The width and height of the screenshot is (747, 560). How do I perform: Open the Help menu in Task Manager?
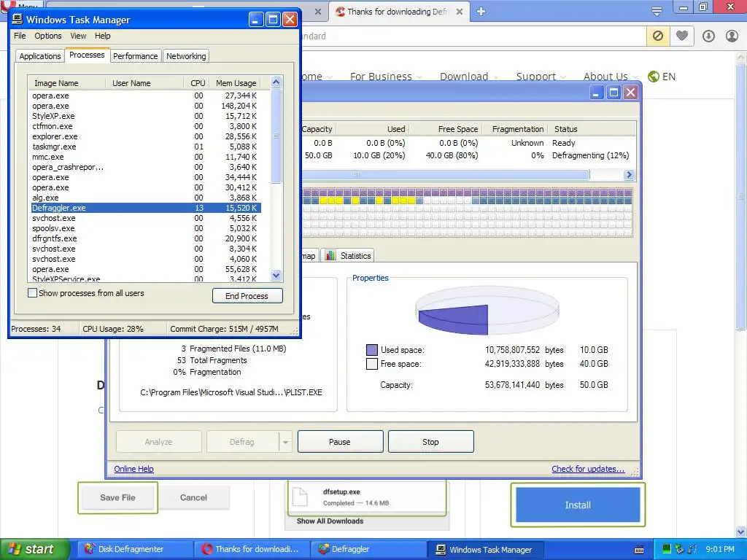click(102, 36)
